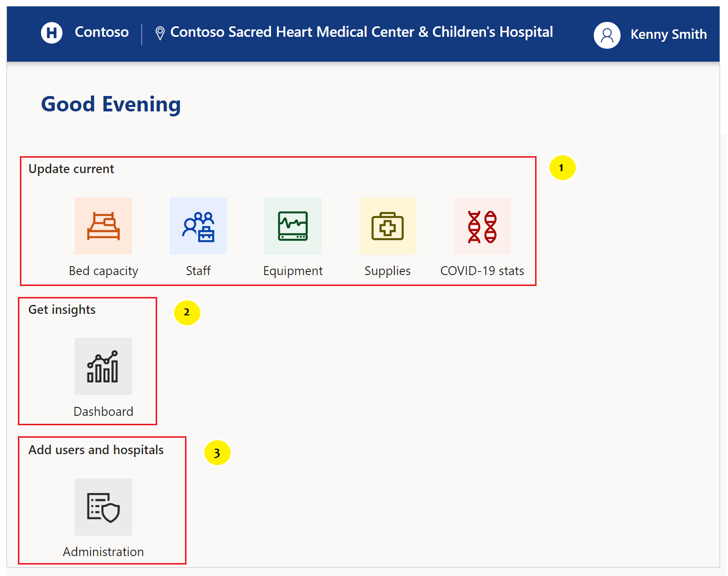
Task: Open the COVID-19 stats DNA icon
Action: (482, 226)
